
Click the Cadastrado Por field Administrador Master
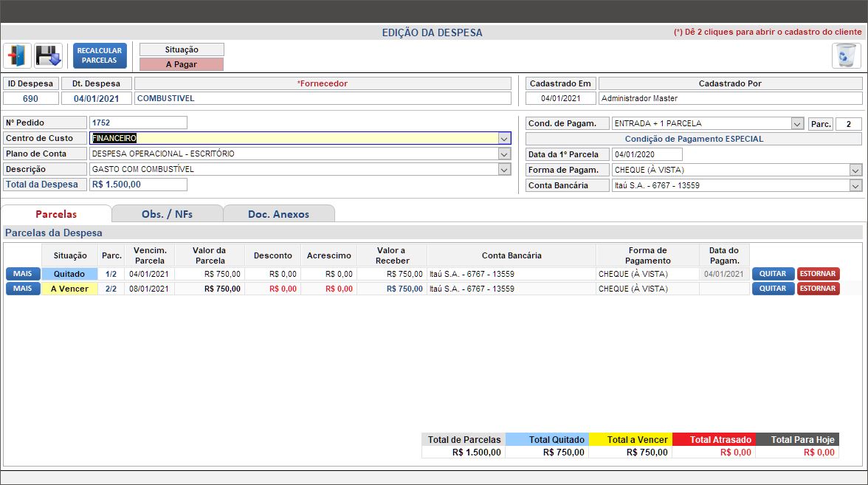coord(730,99)
